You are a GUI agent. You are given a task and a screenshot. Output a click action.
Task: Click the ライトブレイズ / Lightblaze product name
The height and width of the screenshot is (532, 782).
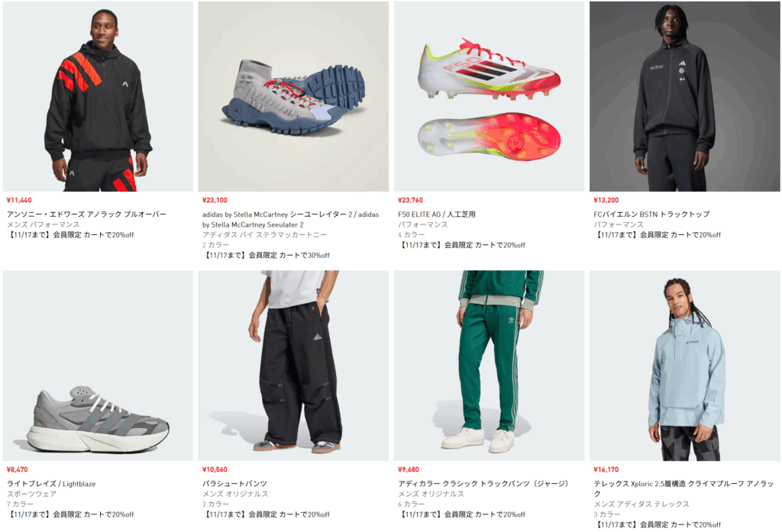[51, 484]
